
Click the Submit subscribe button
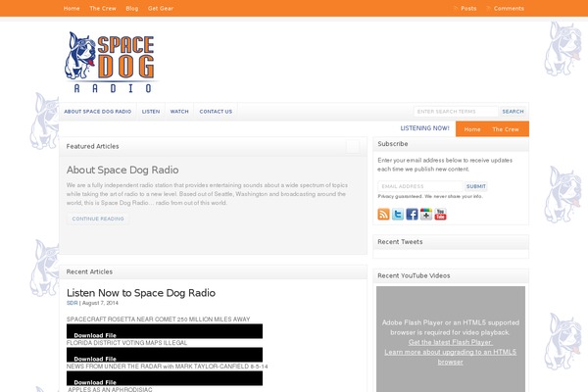pyautogui.click(x=476, y=186)
